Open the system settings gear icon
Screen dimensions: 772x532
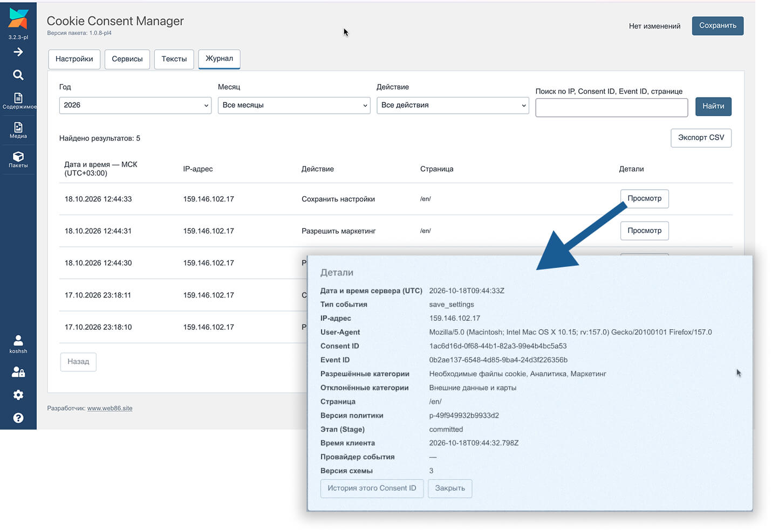[18, 395]
